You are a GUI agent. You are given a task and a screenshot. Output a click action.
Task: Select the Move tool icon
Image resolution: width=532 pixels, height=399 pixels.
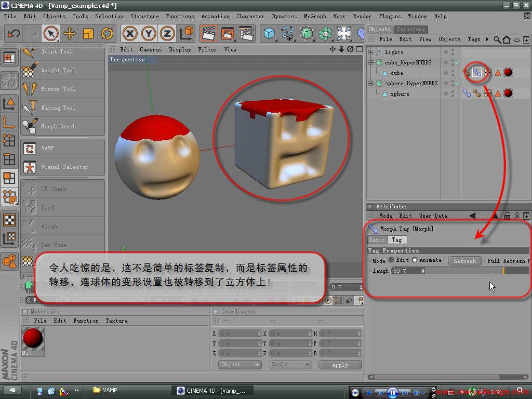[x=70, y=34]
